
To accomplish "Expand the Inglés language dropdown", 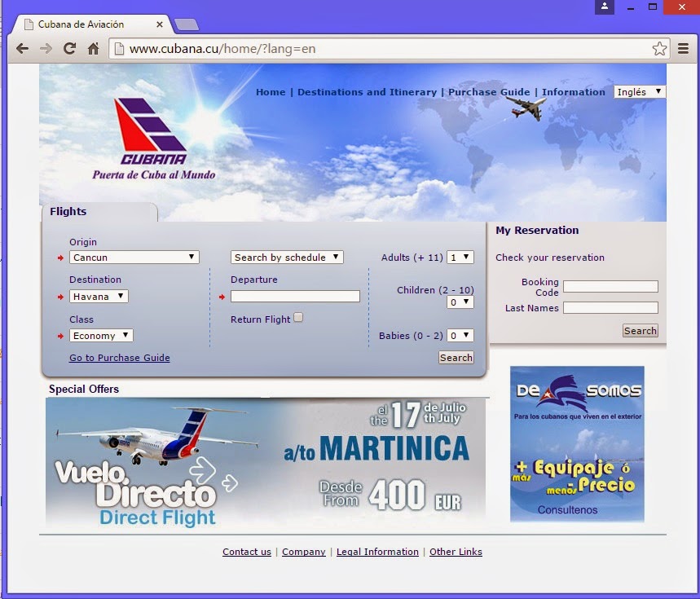I will pyautogui.click(x=639, y=92).
